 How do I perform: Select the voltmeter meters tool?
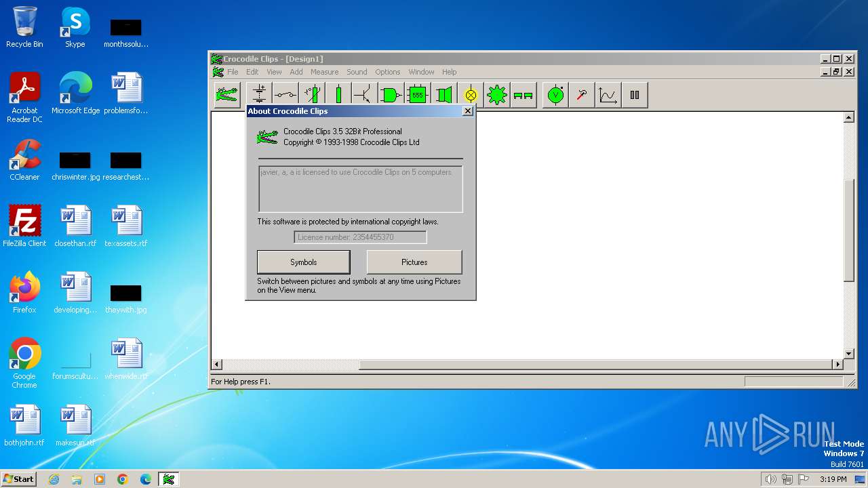coord(555,95)
